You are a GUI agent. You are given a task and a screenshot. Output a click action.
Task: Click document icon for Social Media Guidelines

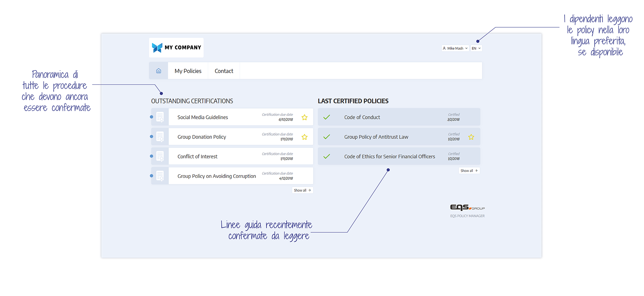pos(160,117)
